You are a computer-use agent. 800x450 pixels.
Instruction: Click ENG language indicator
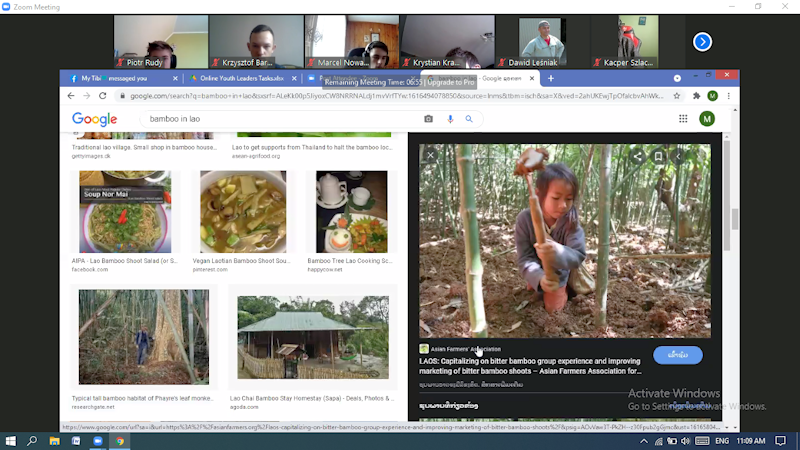(722, 441)
